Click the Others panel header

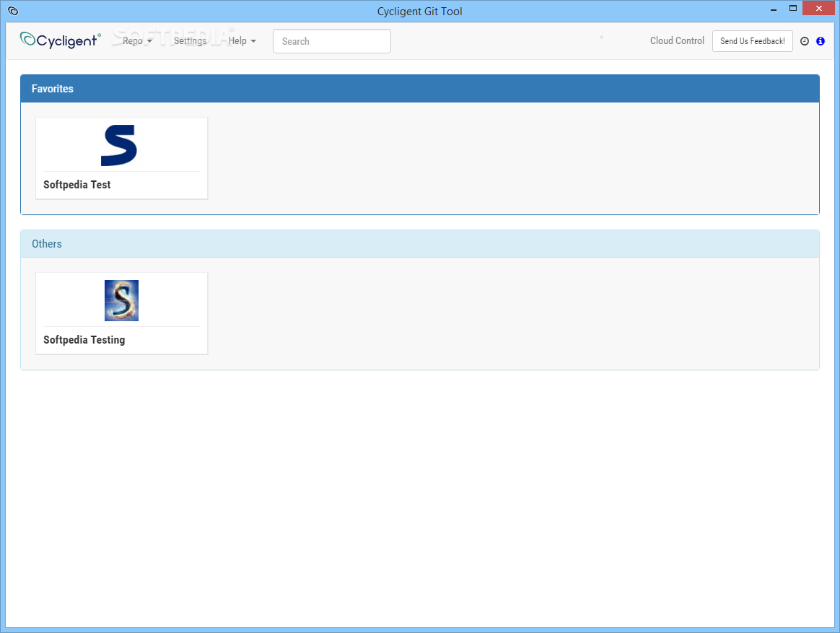420,244
